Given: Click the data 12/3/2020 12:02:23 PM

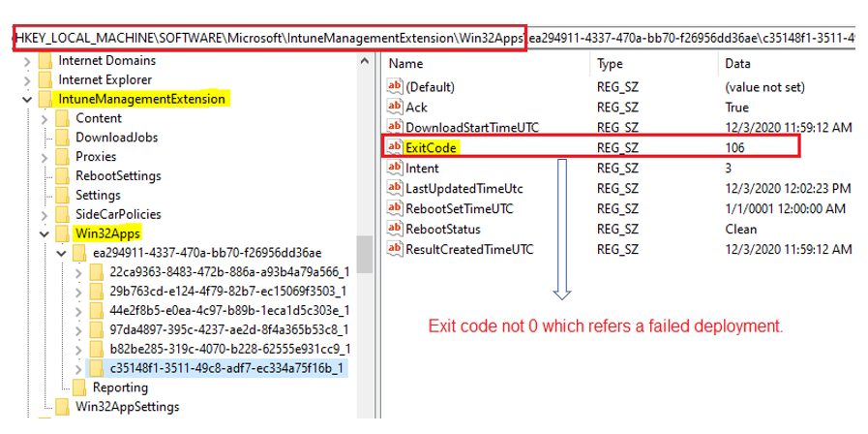Looking at the screenshot, I should (x=789, y=189).
